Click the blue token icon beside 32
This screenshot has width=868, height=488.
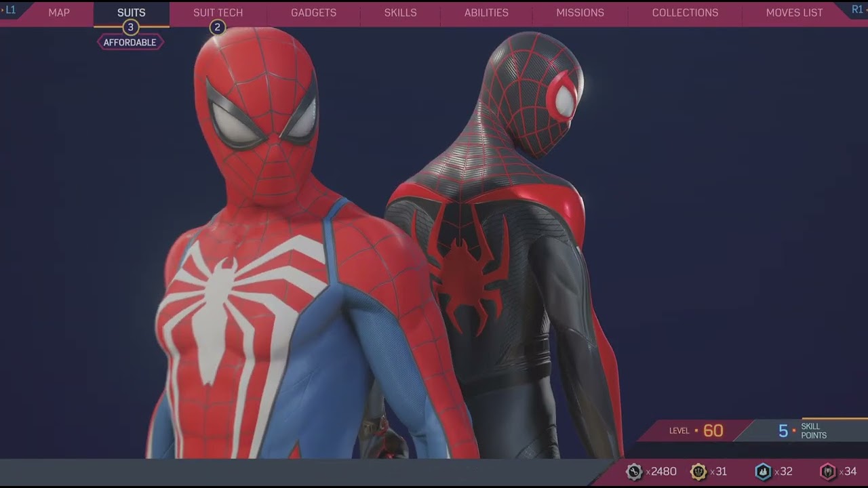coord(764,472)
